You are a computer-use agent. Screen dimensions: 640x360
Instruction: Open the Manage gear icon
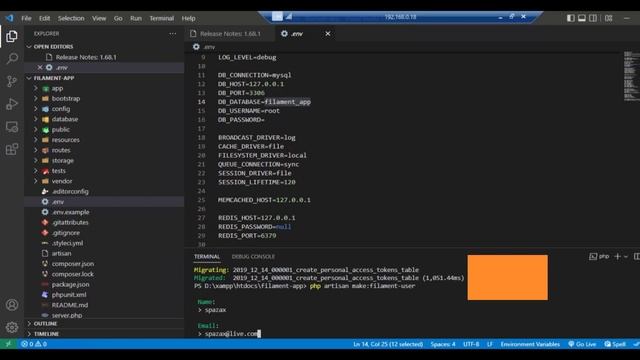click(x=12, y=327)
